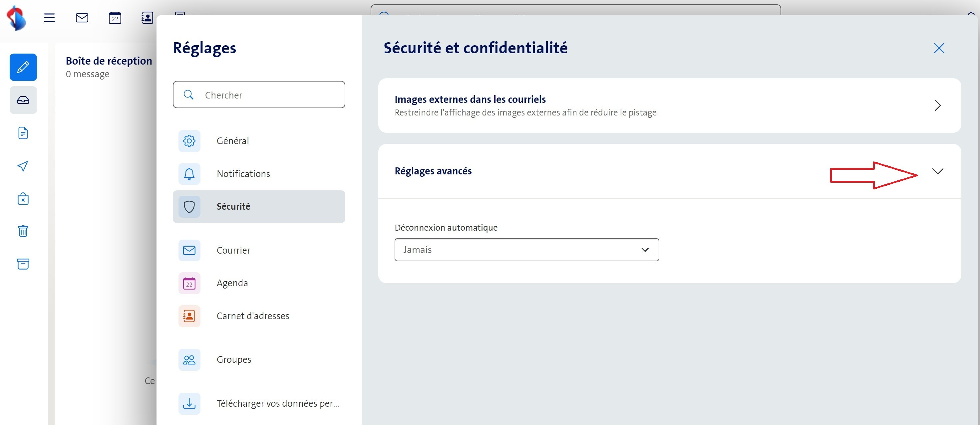Close the settings dialog
Screen dimensions: 980x425
(x=939, y=48)
